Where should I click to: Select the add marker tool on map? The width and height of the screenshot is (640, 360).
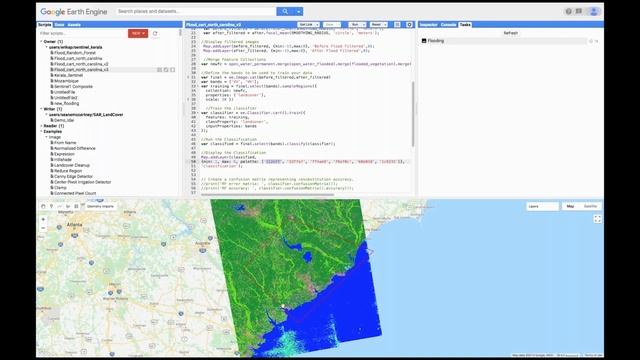point(51,207)
